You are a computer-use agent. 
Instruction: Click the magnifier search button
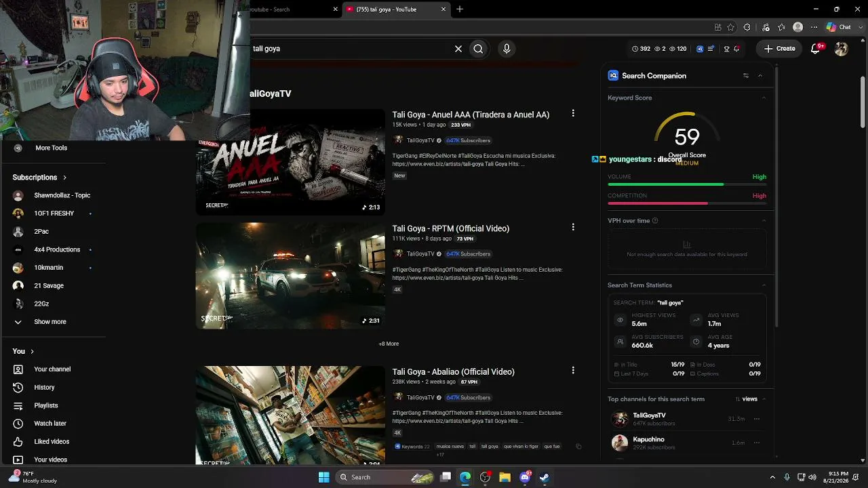tap(478, 49)
